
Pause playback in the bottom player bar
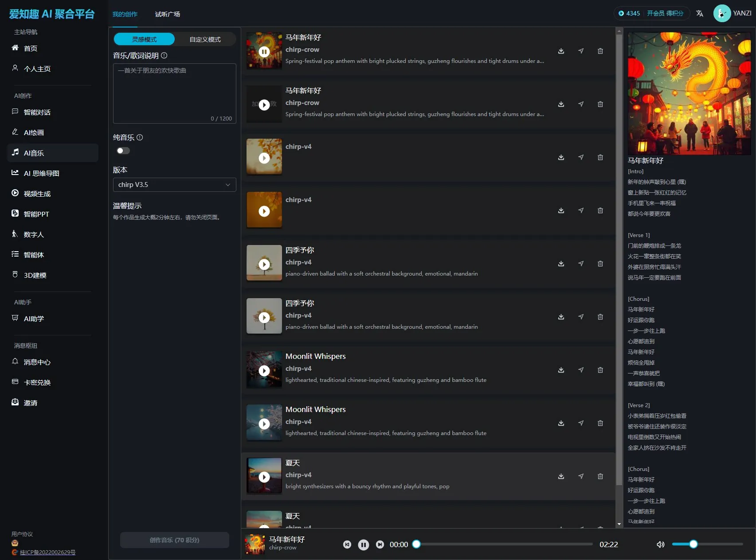[x=363, y=544]
